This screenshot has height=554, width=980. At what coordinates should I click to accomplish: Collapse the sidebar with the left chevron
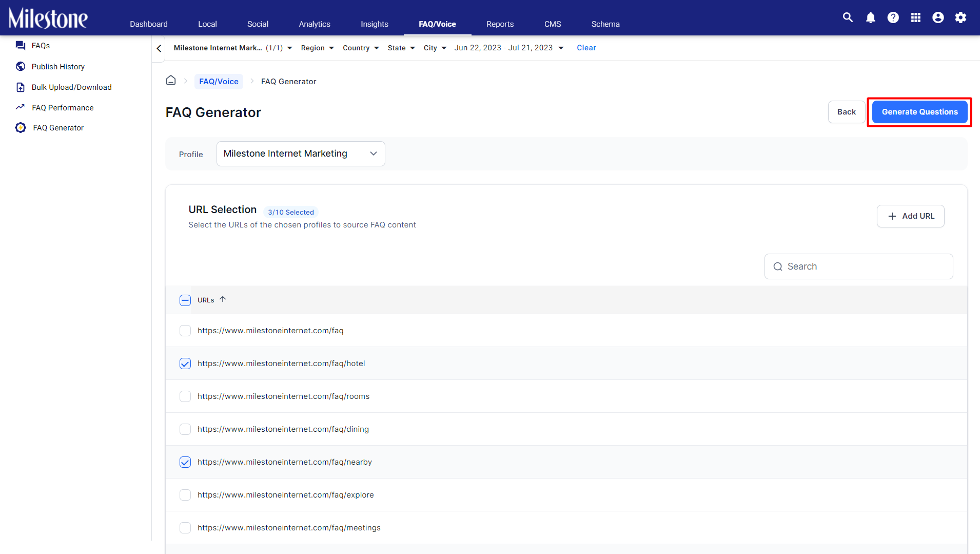click(x=159, y=48)
